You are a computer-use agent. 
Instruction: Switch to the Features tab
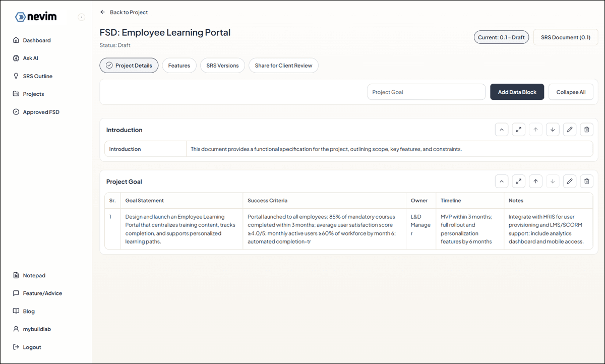pyautogui.click(x=179, y=65)
